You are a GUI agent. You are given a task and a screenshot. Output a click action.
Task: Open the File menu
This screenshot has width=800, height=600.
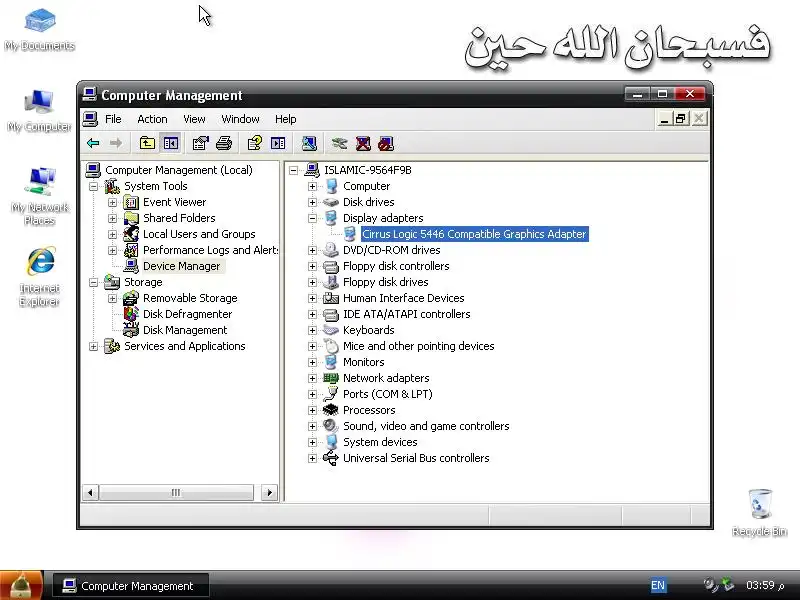(113, 119)
